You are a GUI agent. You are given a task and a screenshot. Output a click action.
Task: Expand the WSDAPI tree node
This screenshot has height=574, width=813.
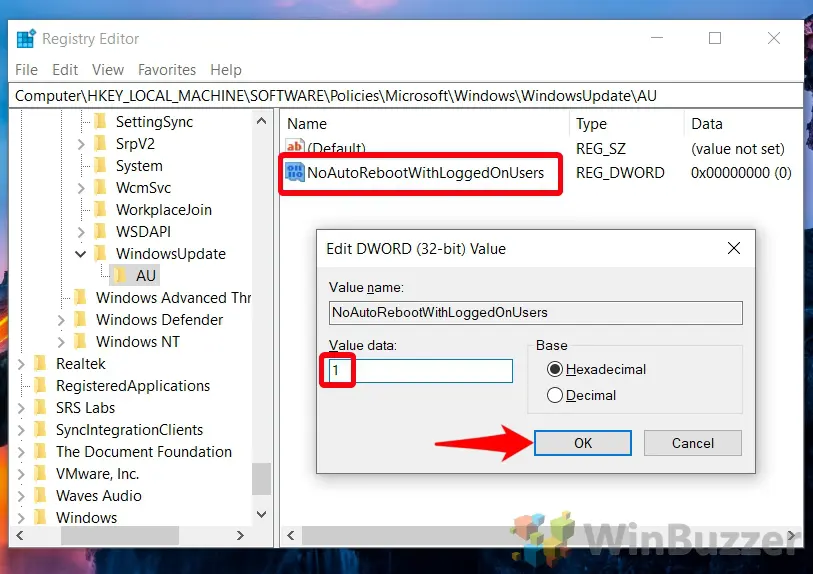(81, 232)
